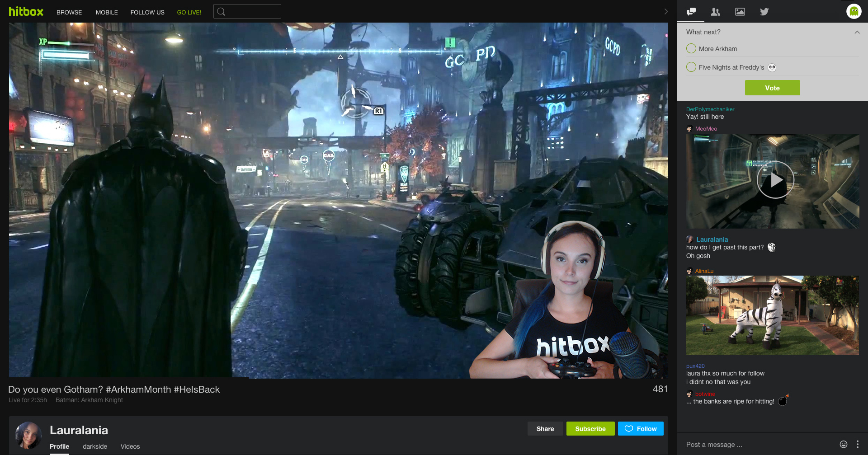Open MeoMeo's username in chat

706,129
